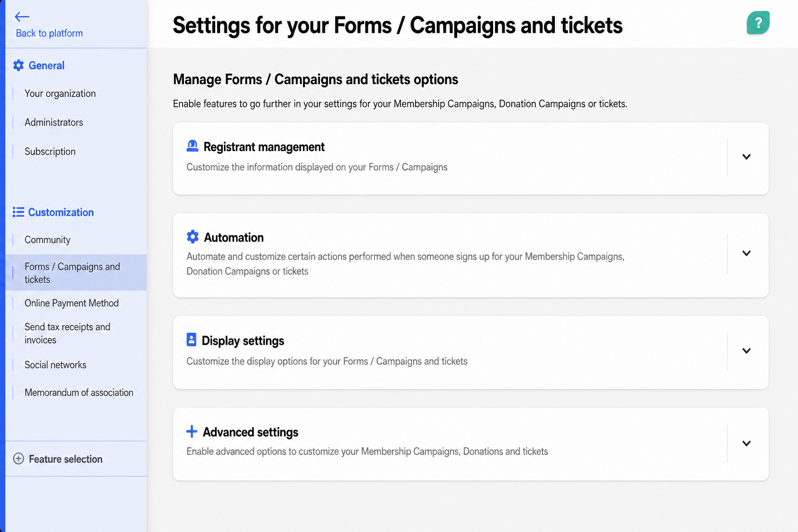Select Administrators menu item
The height and width of the screenshot is (532, 798).
point(54,123)
